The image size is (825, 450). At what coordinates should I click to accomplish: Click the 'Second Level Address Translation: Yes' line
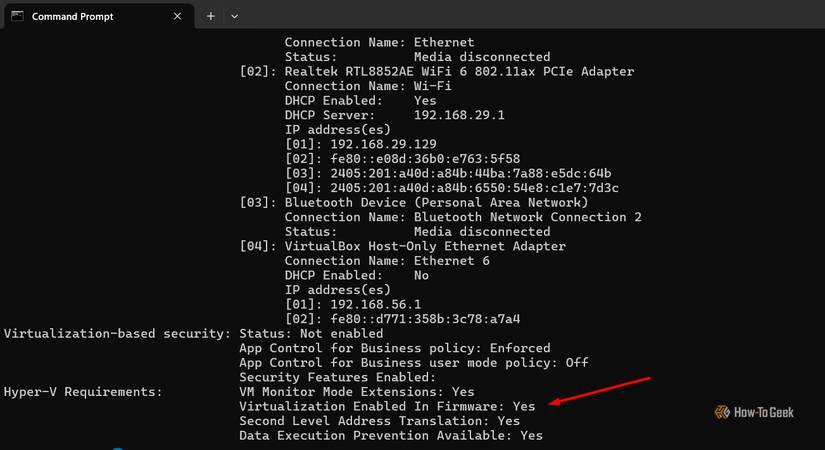tap(380, 421)
